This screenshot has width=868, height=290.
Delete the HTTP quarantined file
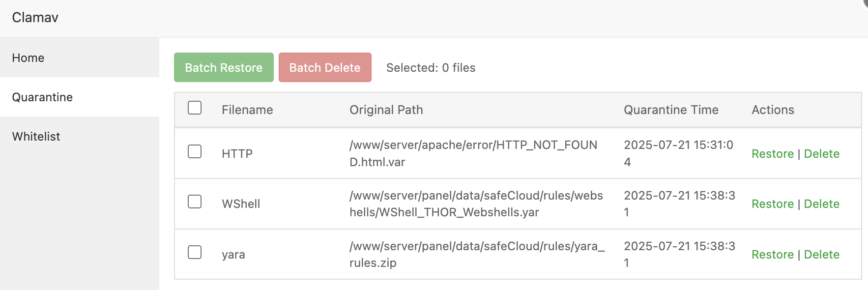click(x=821, y=154)
